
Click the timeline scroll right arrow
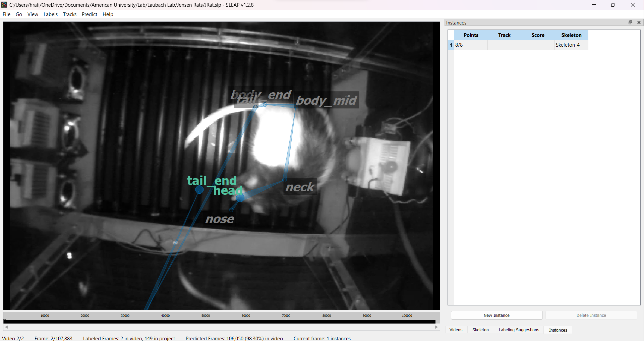[x=436, y=327]
